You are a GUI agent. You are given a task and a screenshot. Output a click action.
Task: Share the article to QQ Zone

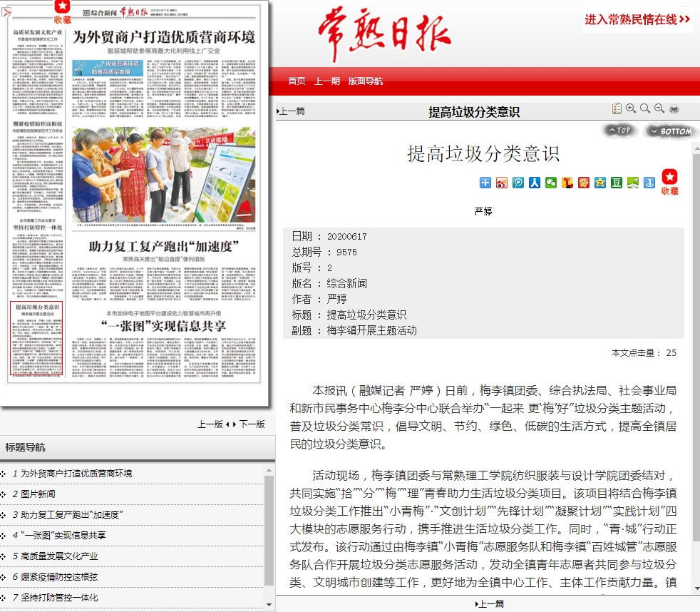click(600, 183)
